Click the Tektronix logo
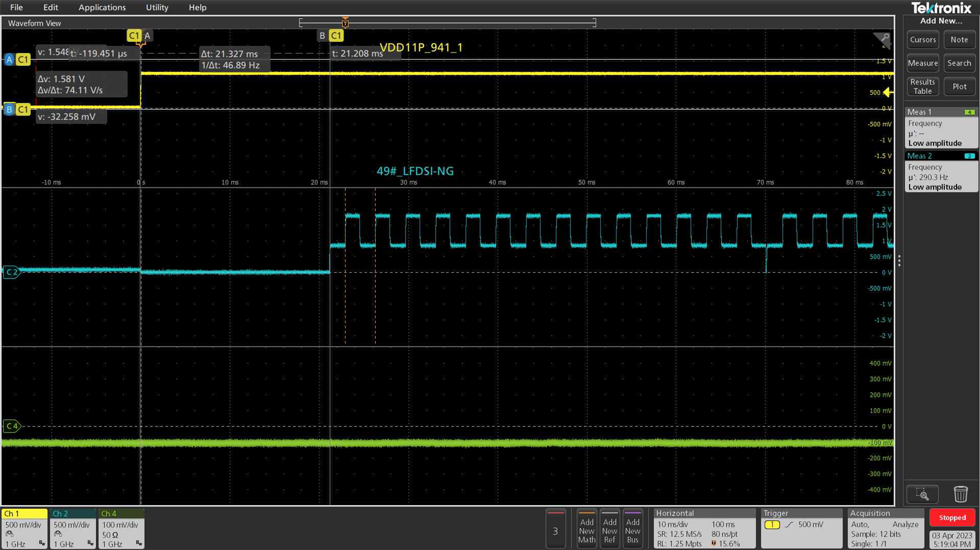The height and width of the screenshot is (550, 980). coord(941,8)
